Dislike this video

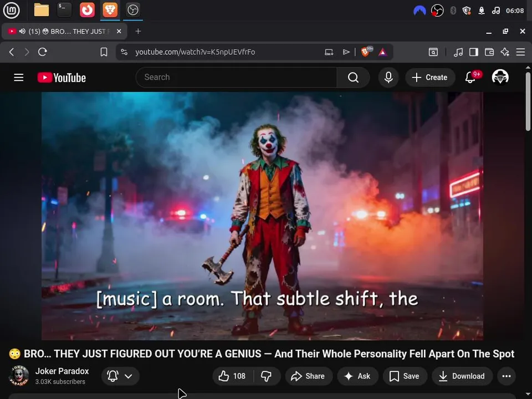coord(267,376)
